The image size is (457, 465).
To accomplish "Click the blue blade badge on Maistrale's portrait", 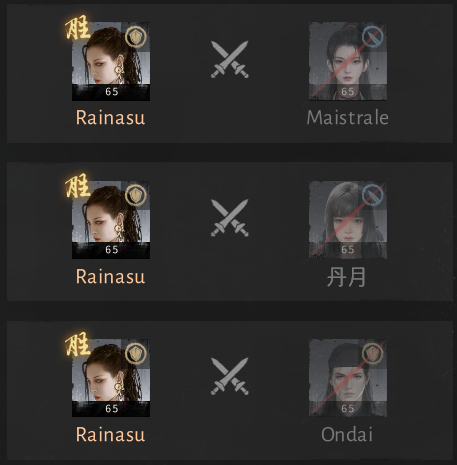I will pyautogui.click(x=373, y=37).
